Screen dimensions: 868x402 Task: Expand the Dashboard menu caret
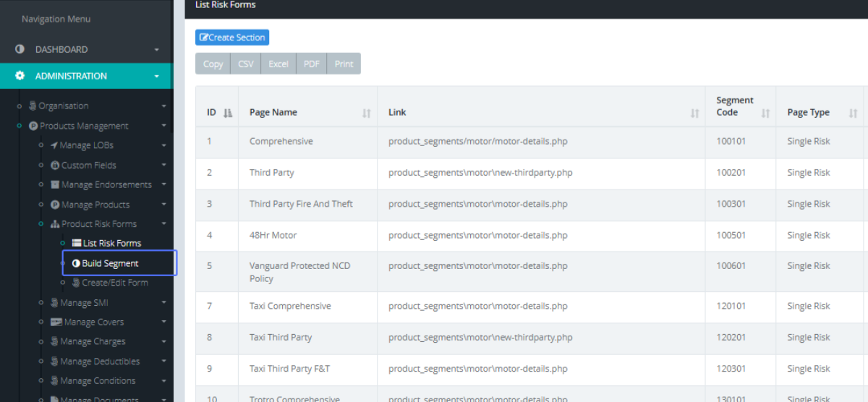pyautogui.click(x=156, y=50)
